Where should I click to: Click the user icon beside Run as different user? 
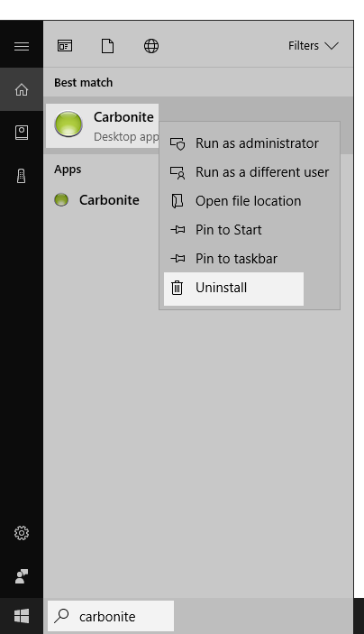coord(177,172)
